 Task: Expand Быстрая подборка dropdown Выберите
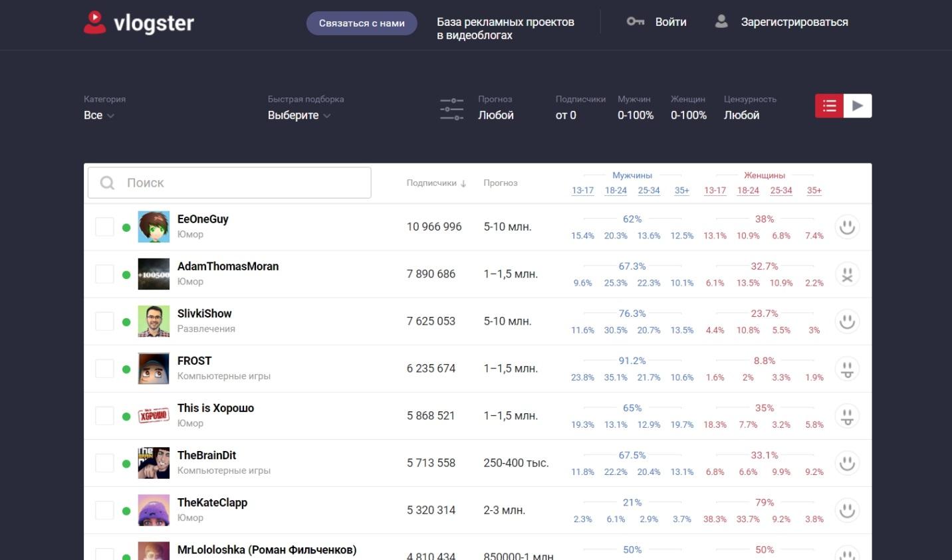coord(299,115)
